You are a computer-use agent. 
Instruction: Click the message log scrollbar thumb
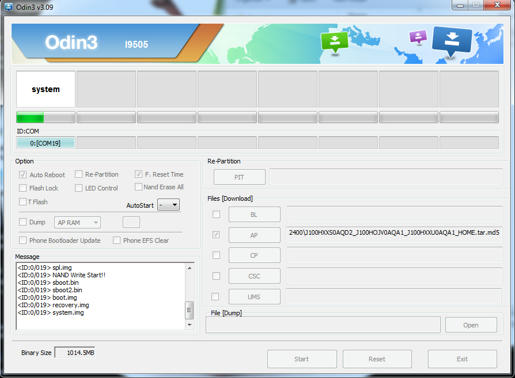click(x=189, y=310)
